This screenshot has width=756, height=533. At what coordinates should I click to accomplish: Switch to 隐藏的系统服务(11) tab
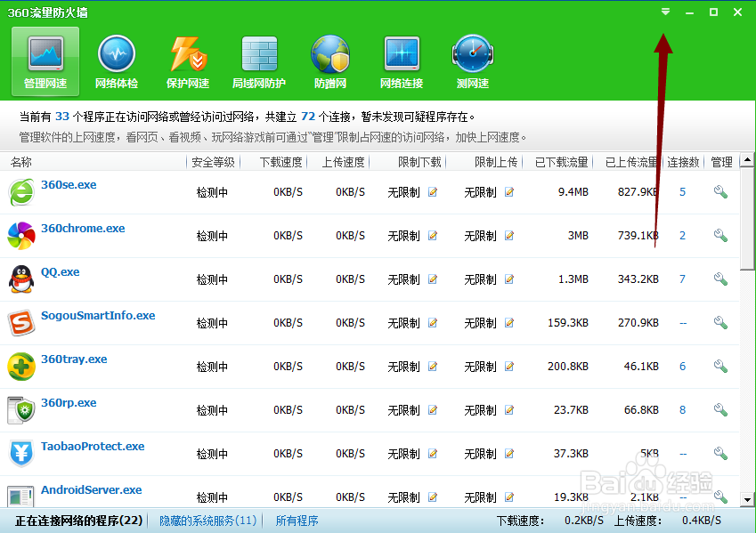pos(207,521)
